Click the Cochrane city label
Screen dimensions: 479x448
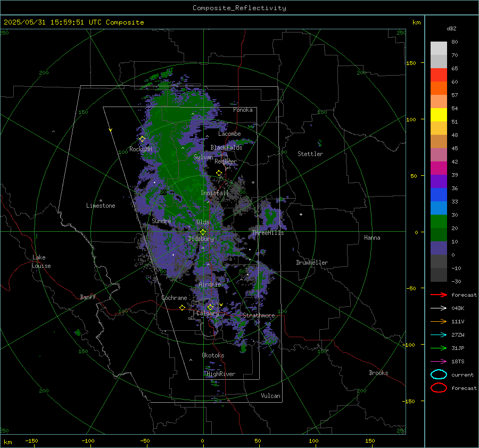174,298
